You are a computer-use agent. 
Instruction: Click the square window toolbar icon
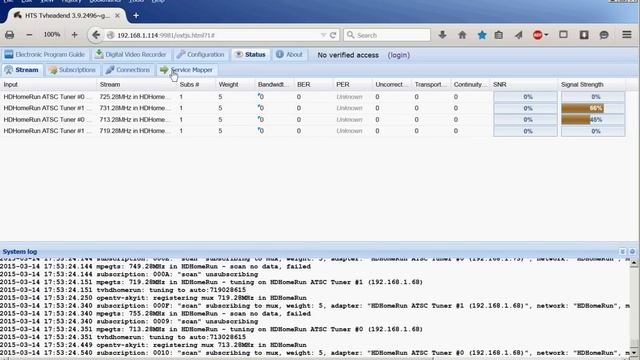[563, 35]
